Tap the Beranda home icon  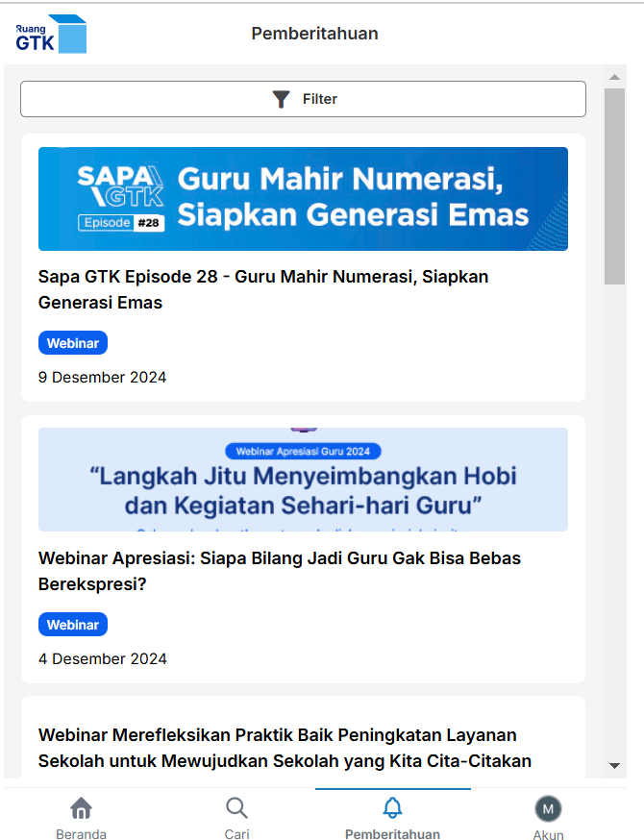pos(82,808)
